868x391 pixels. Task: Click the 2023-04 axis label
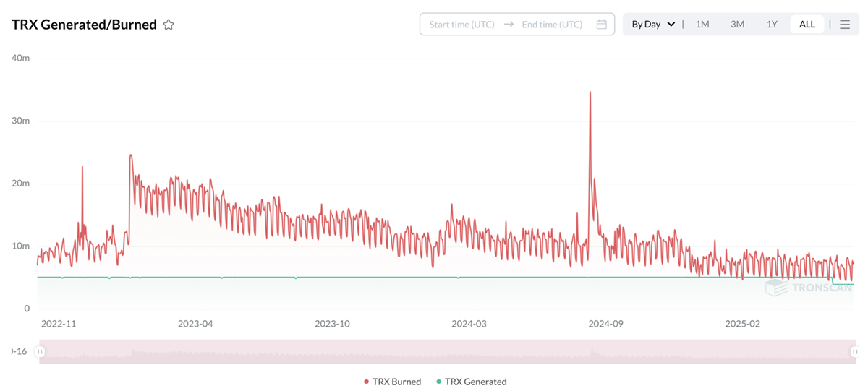tap(195, 324)
